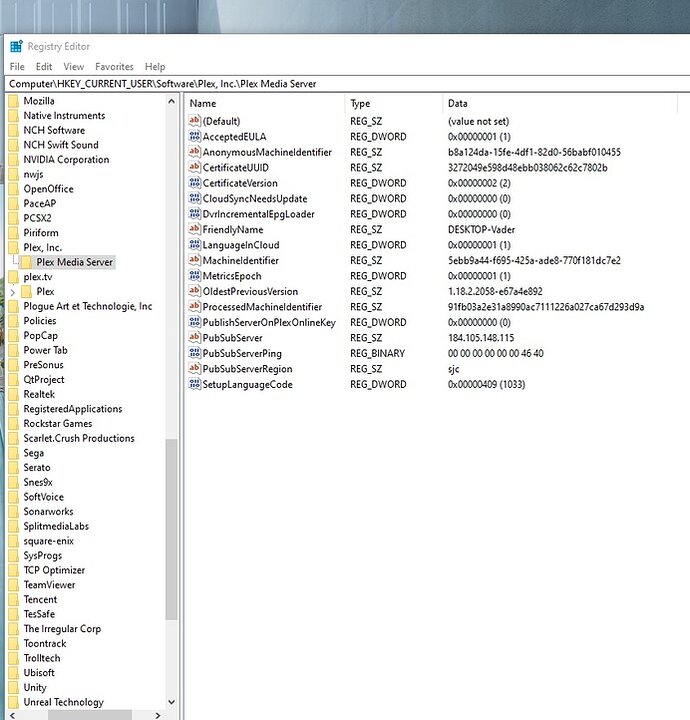Click the DWORD icon beside DvrIncrementalEpgLoader
Screen dimensions: 690x720
pos(195,214)
